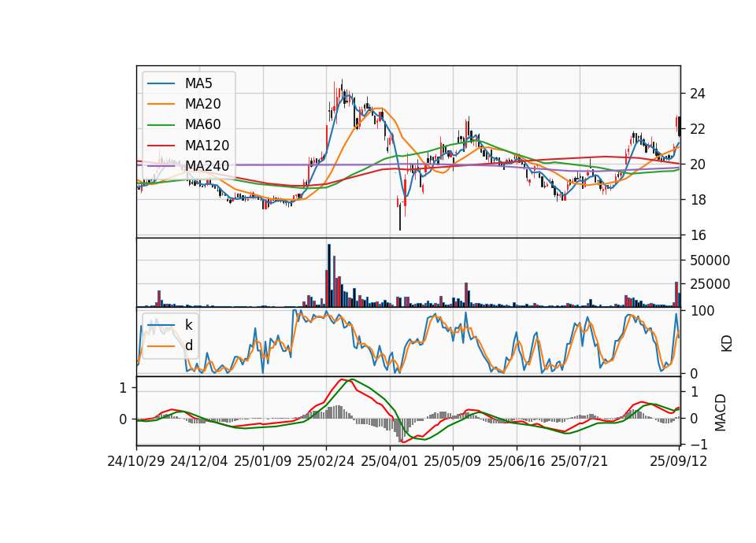Click the green MA60 legend line sample
The image size is (756, 543).
[161, 125]
